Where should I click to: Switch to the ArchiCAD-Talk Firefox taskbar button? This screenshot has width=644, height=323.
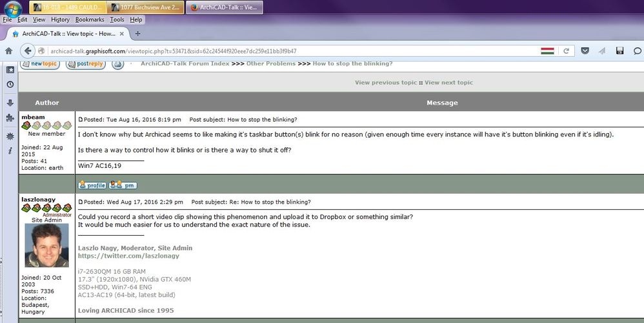click(x=225, y=7)
